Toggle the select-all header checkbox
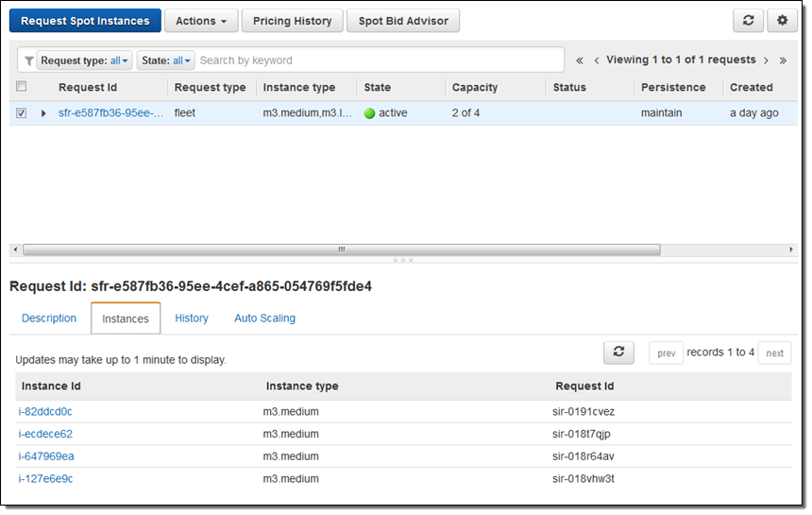The height and width of the screenshot is (515, 812). tap(22, 87)
